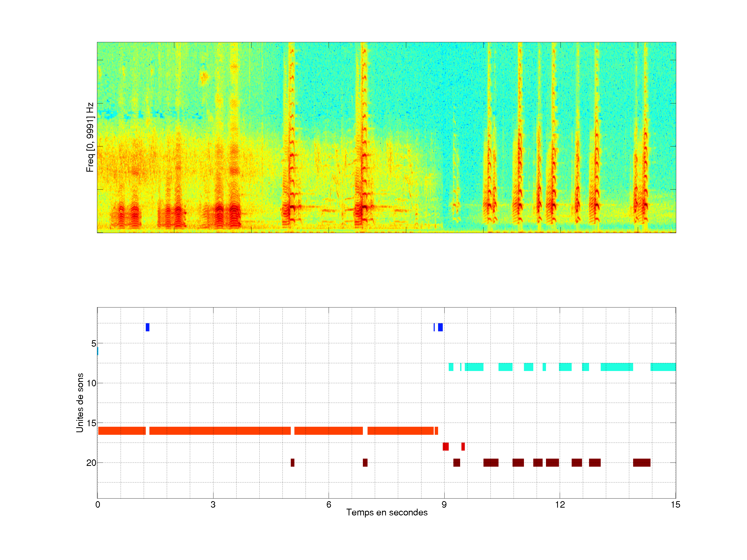Click tick label 20 on units axis
The height and width of the screenshot is (560, 747).
point(91,463)
